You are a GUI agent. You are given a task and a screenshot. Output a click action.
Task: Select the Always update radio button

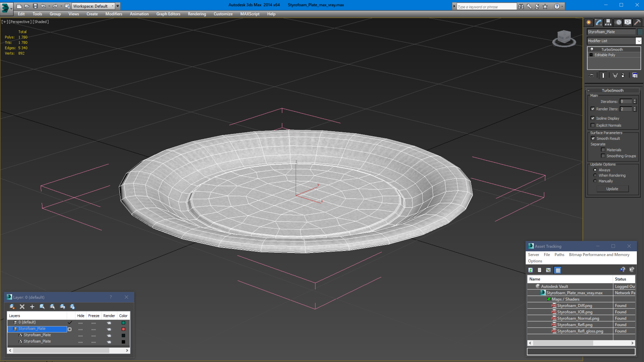pos(595,170)
